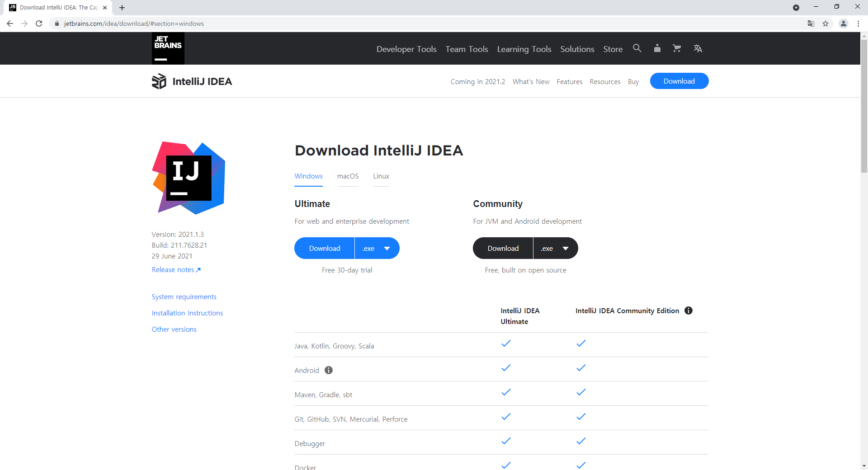Open the Learning Tools menu
Viewport: 868px width, 470px height.
point(524,49)
